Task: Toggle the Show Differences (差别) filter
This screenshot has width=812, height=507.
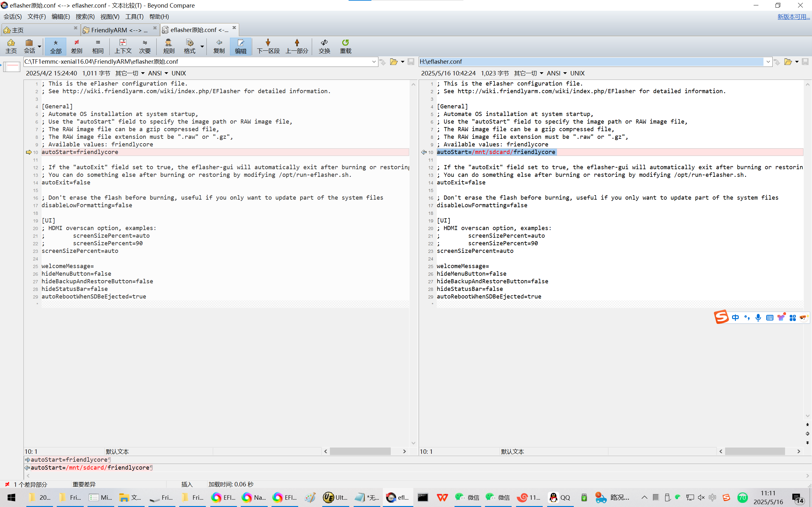Action: [76, 46]
